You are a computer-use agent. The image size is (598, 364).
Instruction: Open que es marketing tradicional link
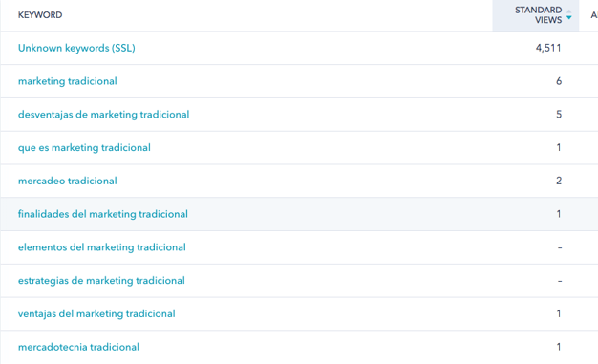click(84, 148)
